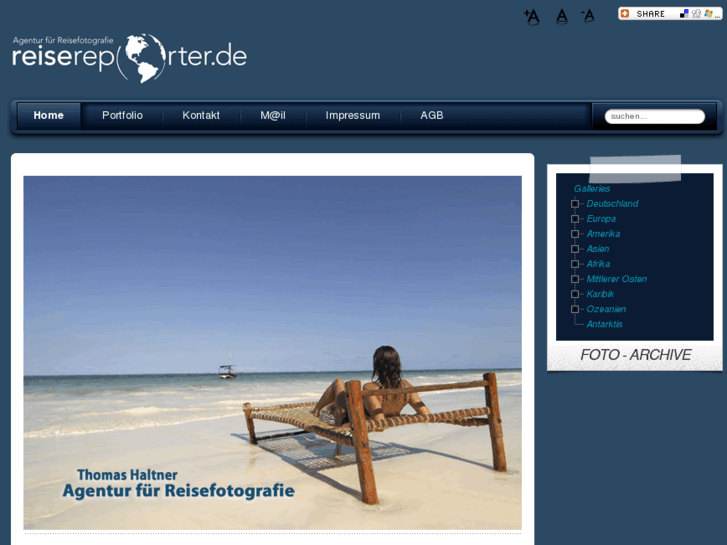Expand the Amerika gallery node
The image size is (727, 545).
[x=575, y=234]
